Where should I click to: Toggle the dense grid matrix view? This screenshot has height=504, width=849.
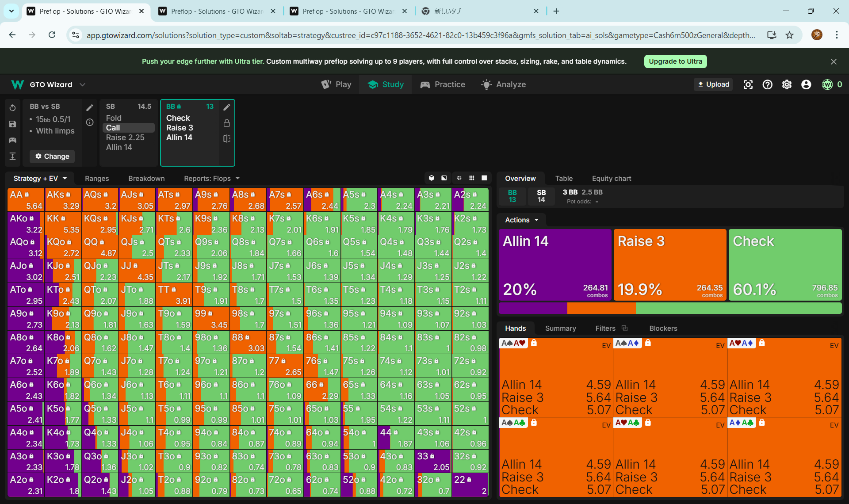[472, 178]
